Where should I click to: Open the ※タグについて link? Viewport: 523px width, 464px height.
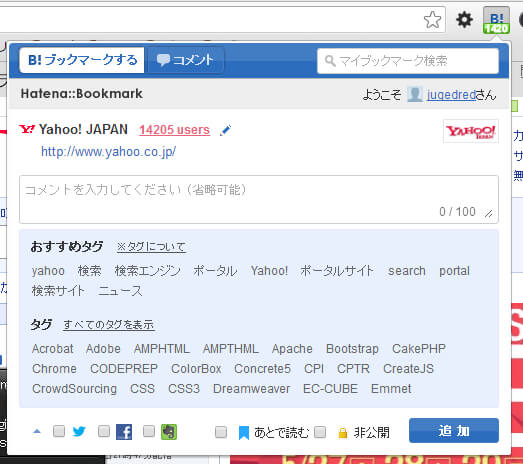(151, 247)
